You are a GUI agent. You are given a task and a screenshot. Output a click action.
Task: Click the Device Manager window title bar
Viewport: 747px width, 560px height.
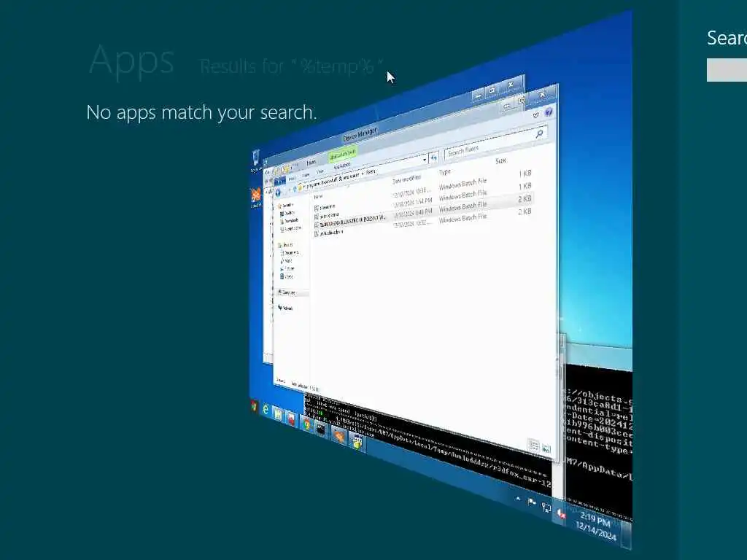click(x=360, y=134)
